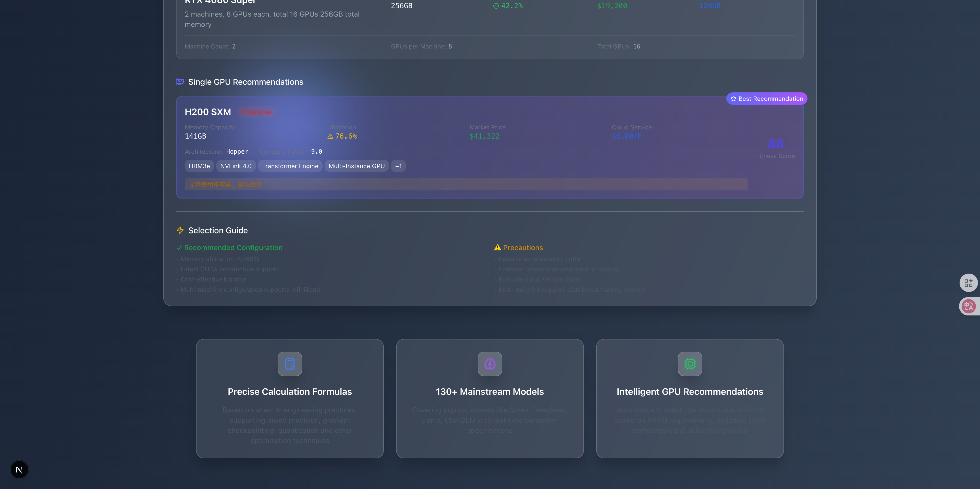The width and height of the screenshot is (980, 489).
Task: Click the Best Recommendation badge
Action: click(x=767, y=99)
